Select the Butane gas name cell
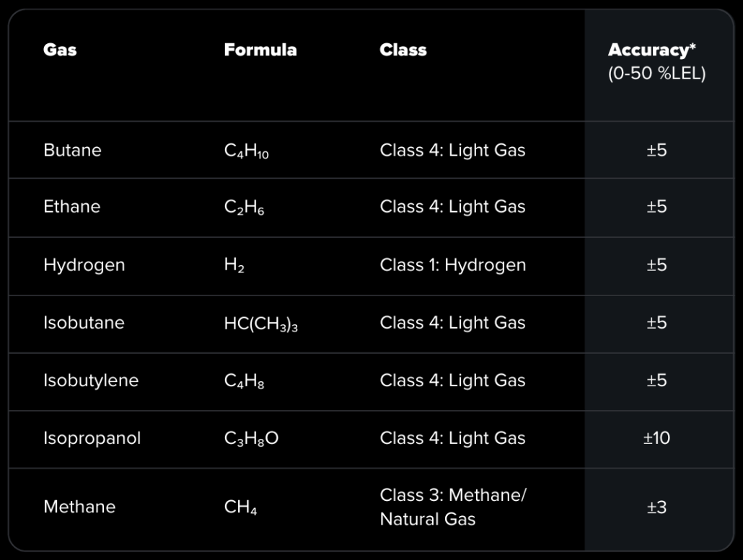Image resolution: width=743 pixels, height=560 pixels. click(x=72, y=150)
